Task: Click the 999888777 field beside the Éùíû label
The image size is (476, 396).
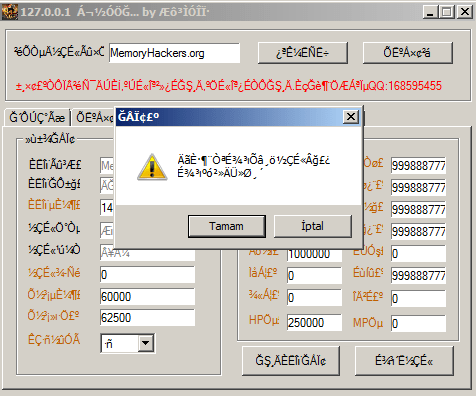Action: tap(418, 276)
